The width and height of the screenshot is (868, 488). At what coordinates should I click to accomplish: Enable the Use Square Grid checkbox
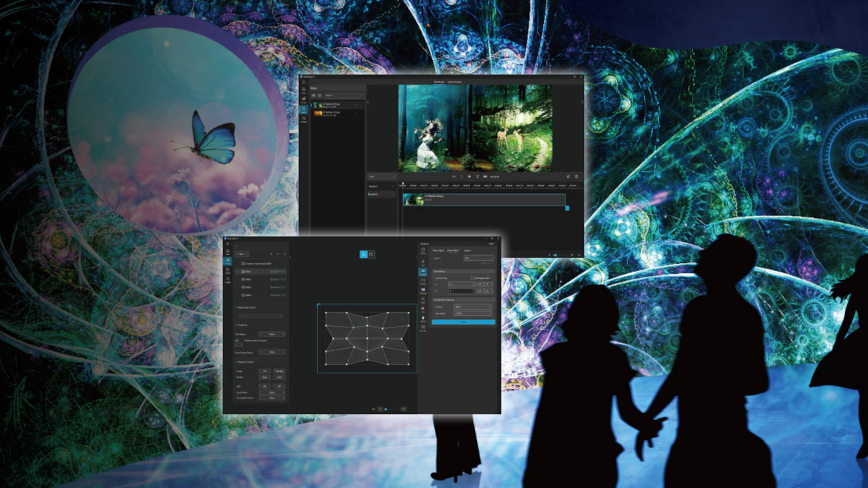472,278
